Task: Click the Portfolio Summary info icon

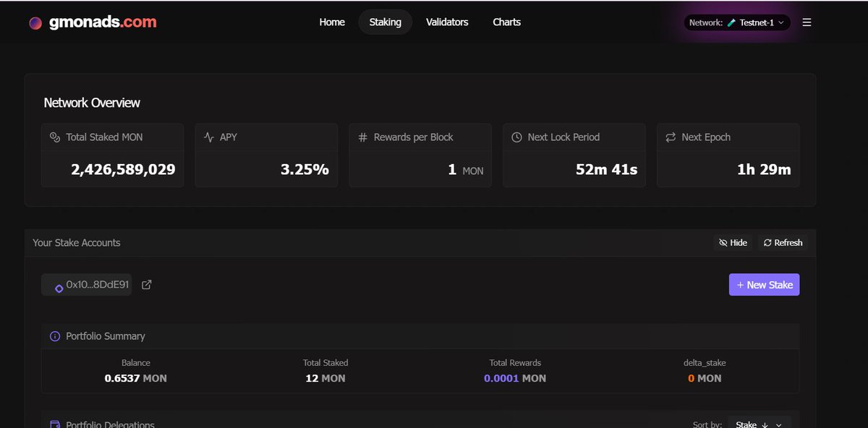Action: 55,336
